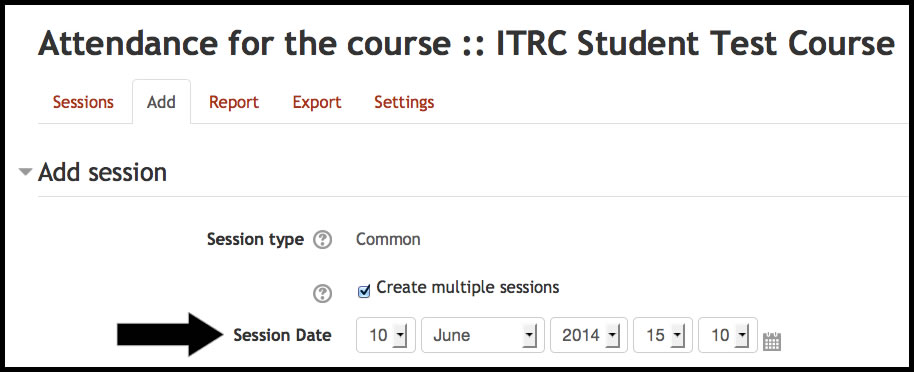Click the Session Date field label
This screenshot has height=372, width=914.
point(282,335)
